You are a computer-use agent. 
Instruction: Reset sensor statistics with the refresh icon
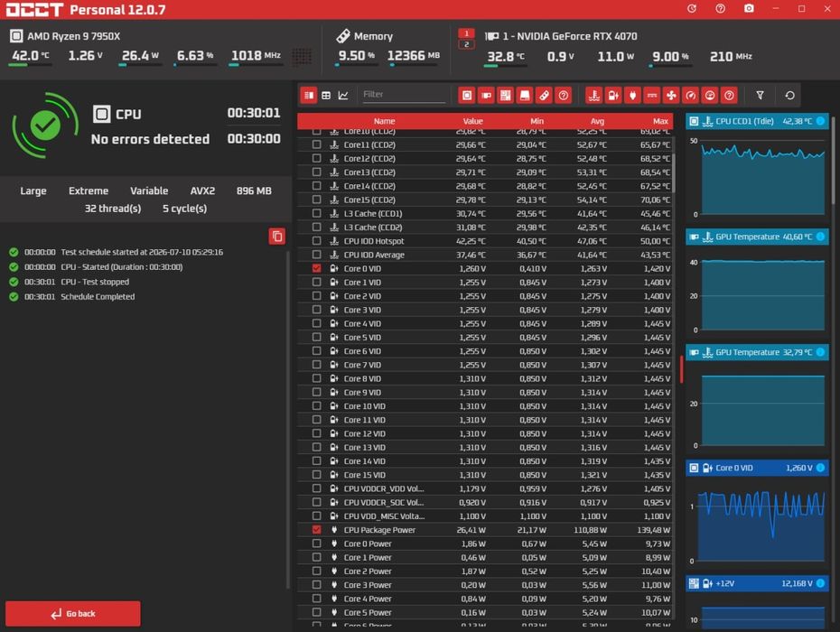[x=789, y=96]
